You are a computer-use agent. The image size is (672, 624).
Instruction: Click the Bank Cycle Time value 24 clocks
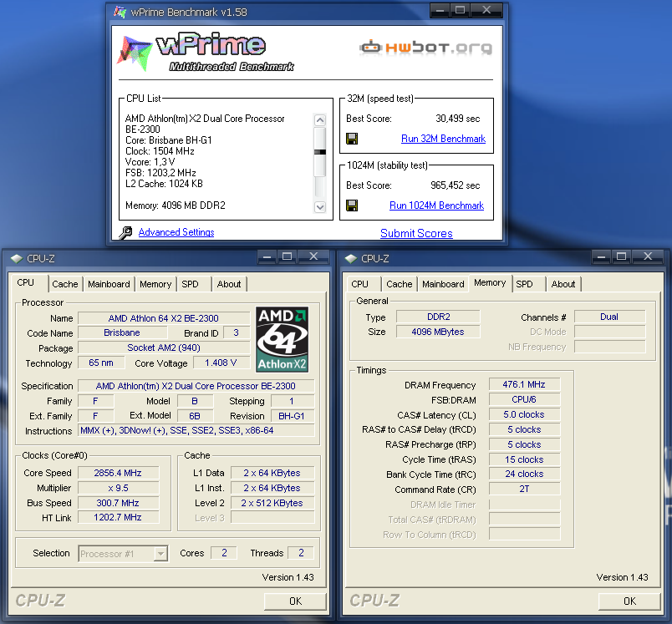tap(524, 474)
